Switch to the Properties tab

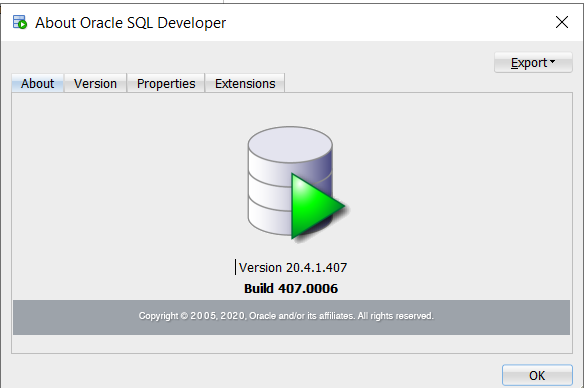tap(166, 84)
